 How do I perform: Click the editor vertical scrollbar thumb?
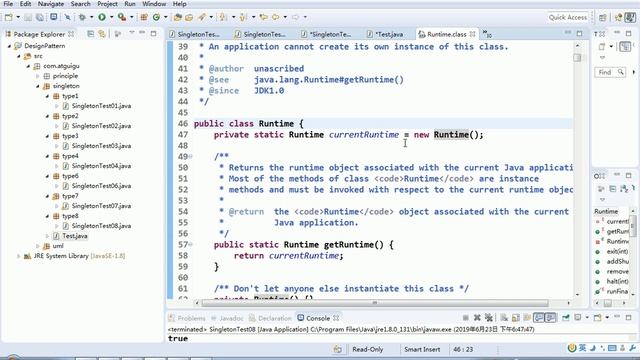pos(577,58)
